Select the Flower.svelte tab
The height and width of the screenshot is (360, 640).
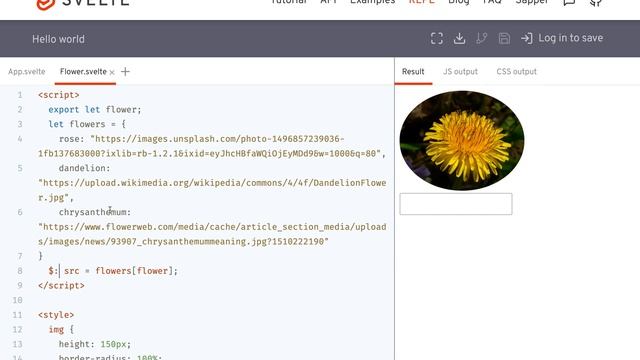[x=83, y=72]
